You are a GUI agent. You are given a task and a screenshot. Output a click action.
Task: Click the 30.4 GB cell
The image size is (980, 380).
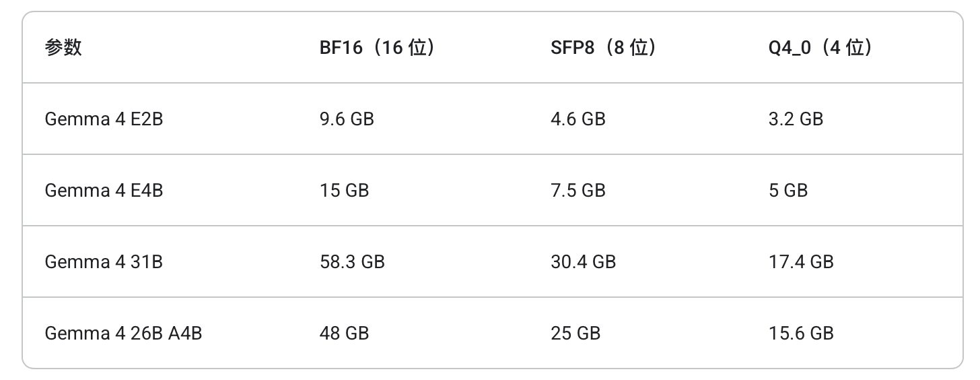coord(583,262)
